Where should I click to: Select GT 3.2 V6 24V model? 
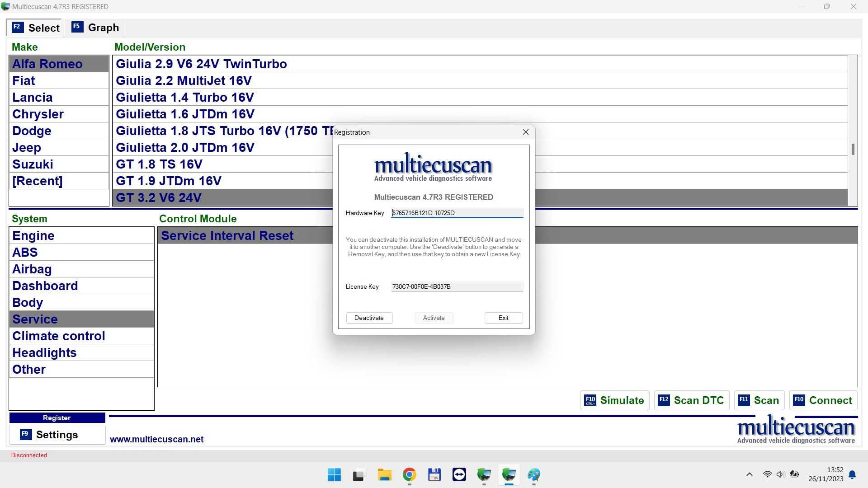point(222,197)
